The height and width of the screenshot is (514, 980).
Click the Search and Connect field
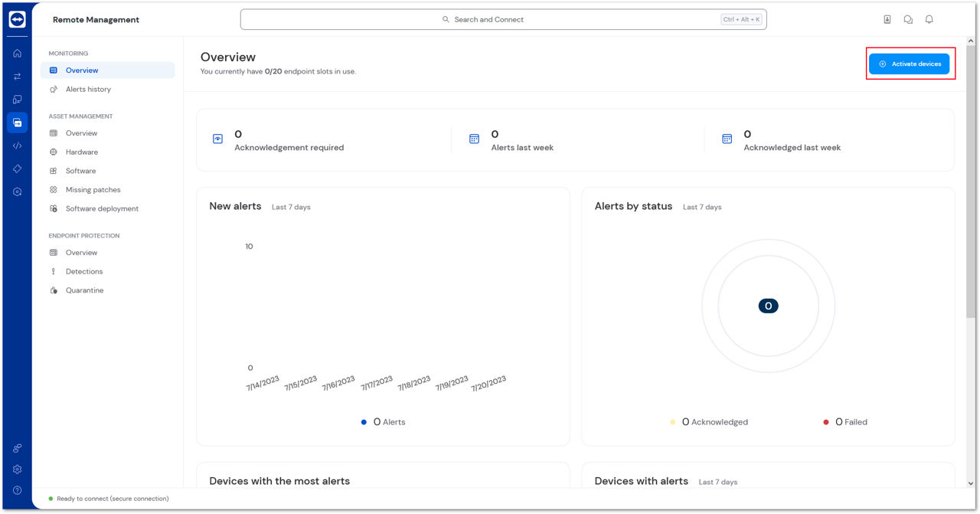(503, 20)
